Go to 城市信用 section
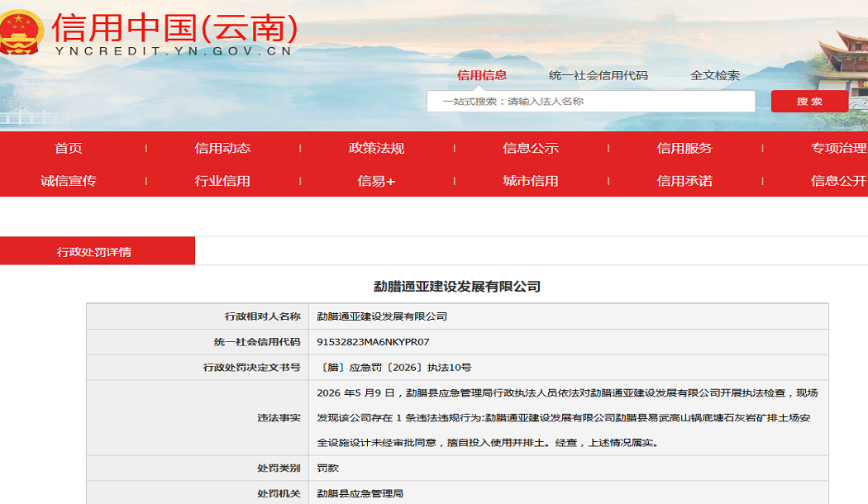 531,181
